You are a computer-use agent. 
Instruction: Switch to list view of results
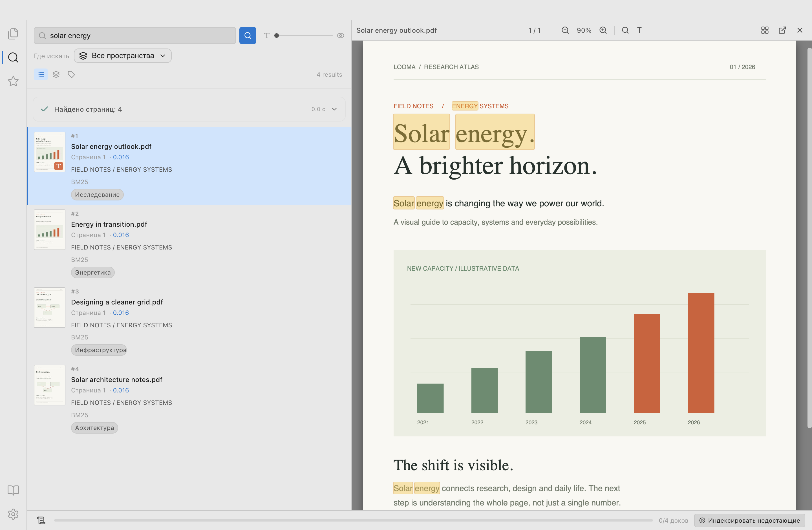[x=41, y=74]
